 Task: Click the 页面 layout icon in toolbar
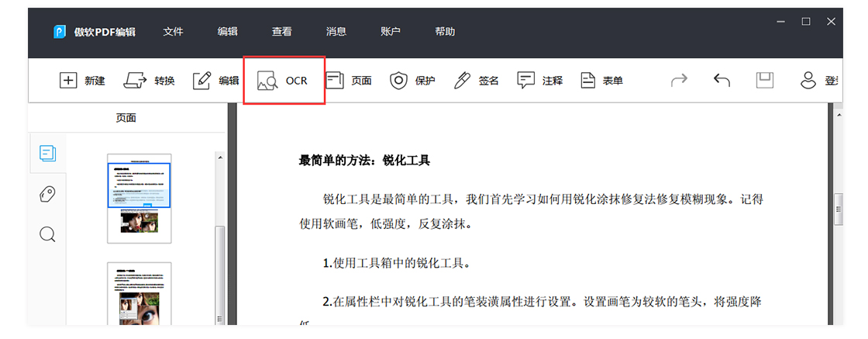pos(334,81)
